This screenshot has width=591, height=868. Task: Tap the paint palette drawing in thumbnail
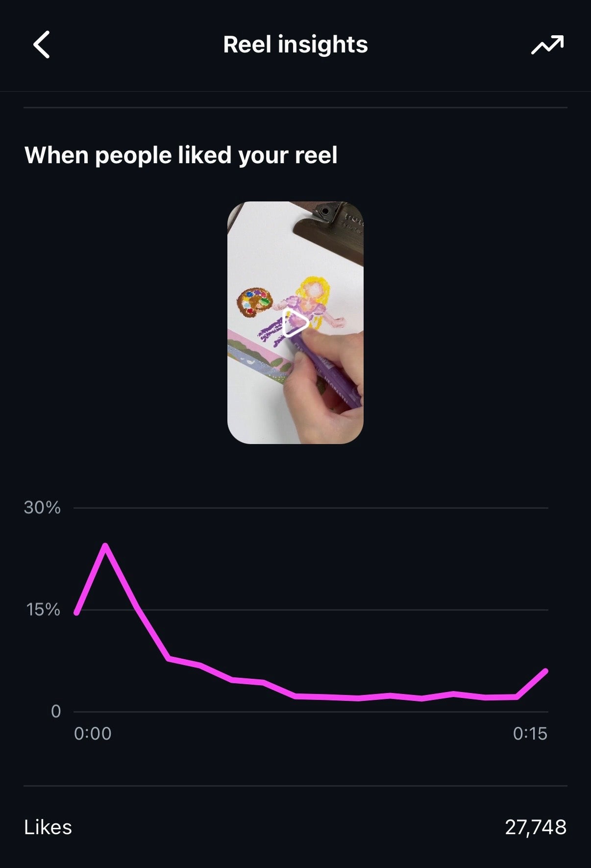(x=254, y=300)
